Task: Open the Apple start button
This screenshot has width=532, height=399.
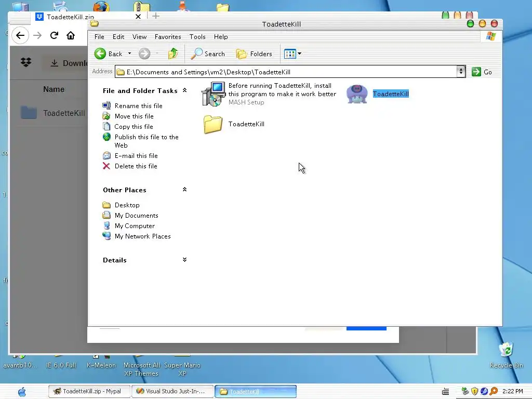Action: click(x=22, y=392)
